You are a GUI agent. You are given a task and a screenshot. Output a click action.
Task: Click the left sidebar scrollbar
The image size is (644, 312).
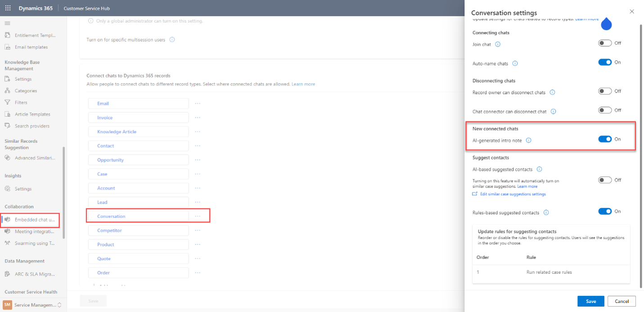(64, 193)
